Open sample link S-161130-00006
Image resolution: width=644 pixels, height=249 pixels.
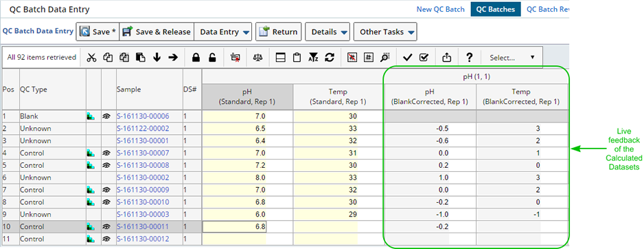click(143, 116)
